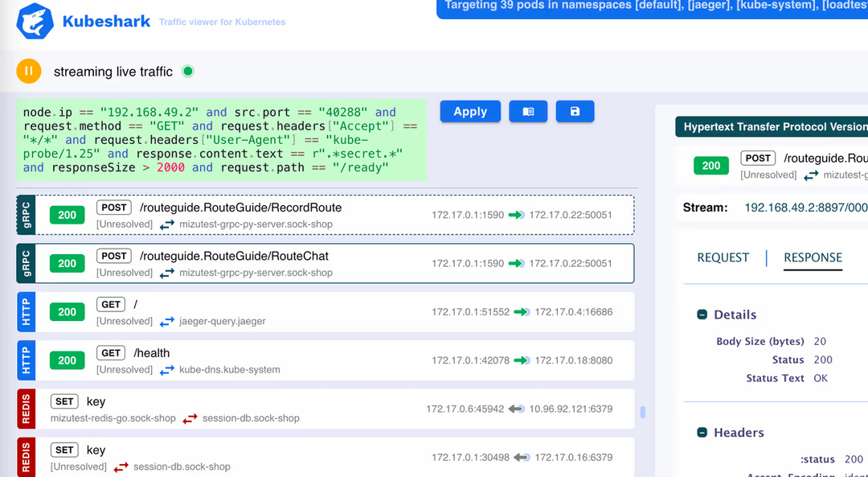This screenshot has width=868, height=477.
Task: Click the Status Text value OK
Action: [x=821, y=378]
